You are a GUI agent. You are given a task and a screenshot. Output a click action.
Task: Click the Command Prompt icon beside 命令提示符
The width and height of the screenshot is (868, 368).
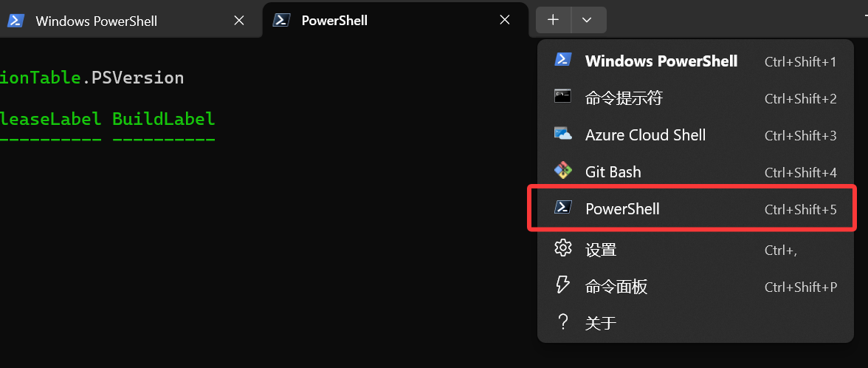[x=562, y=96]
